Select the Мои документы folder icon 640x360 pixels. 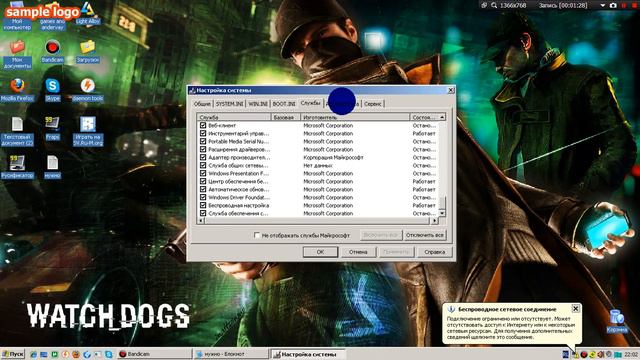point(17,54)
